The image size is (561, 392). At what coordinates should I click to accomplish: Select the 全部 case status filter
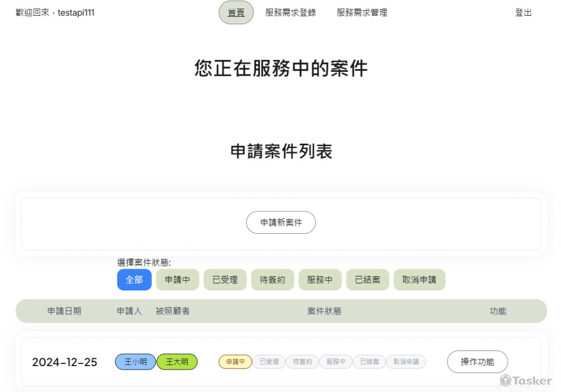(x=134, y=280)
